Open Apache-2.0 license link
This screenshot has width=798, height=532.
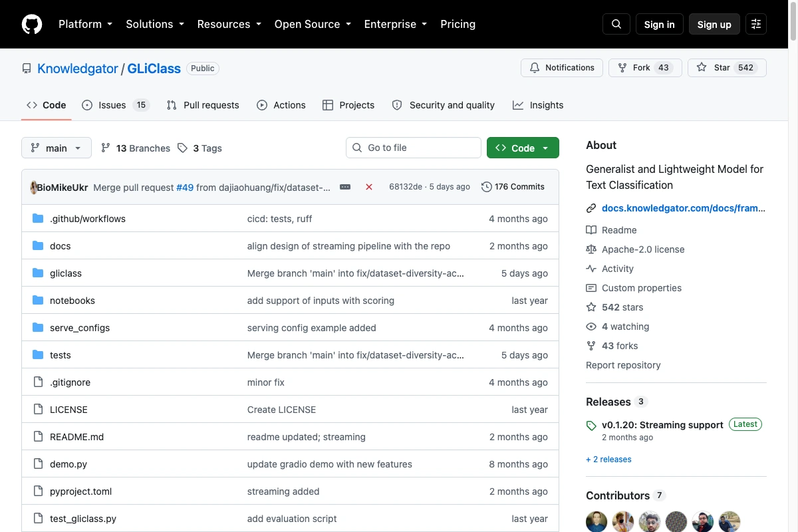[x=635, y=249]
